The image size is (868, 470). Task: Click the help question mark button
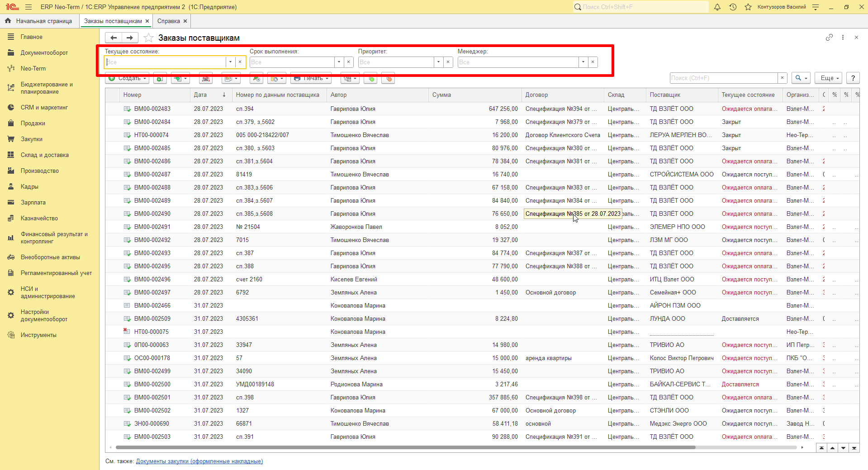[853, 78]
